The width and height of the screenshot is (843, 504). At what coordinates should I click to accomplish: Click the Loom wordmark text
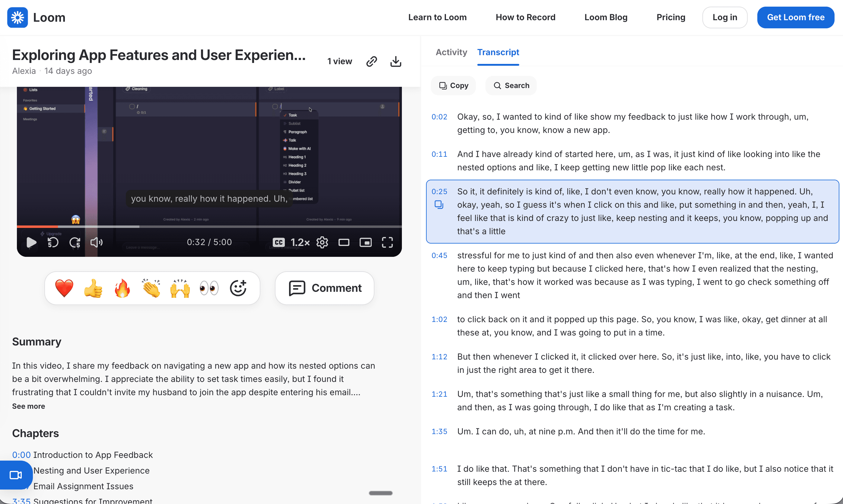(49, 17)
